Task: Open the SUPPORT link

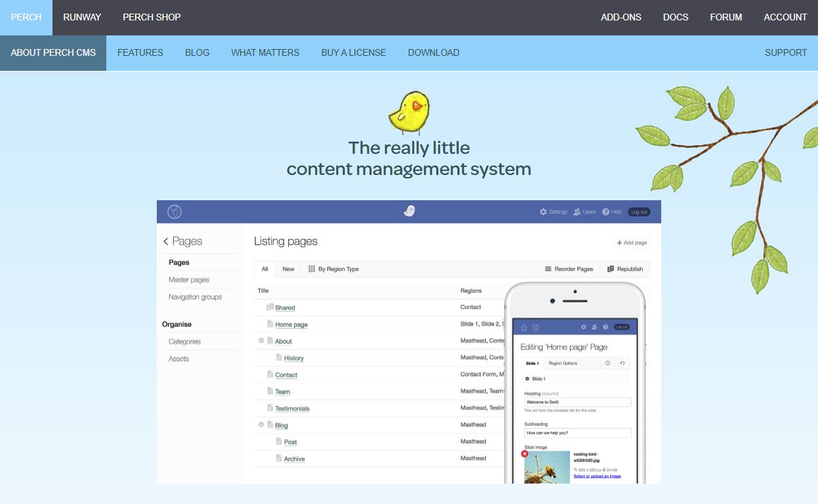Action: point(786,52)
